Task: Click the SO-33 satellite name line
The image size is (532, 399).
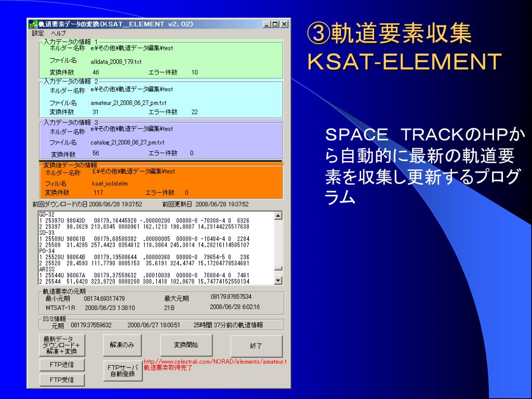Action: tap(47, 233)
